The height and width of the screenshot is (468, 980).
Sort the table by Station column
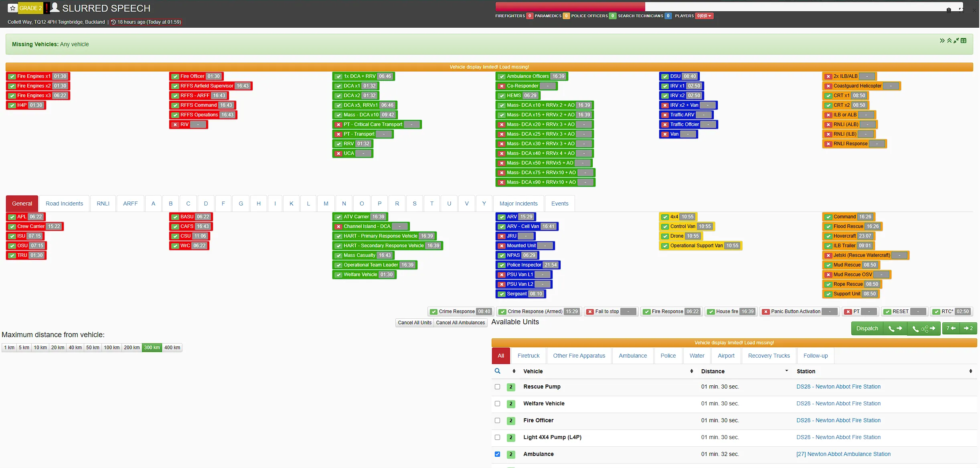point(885,371)
